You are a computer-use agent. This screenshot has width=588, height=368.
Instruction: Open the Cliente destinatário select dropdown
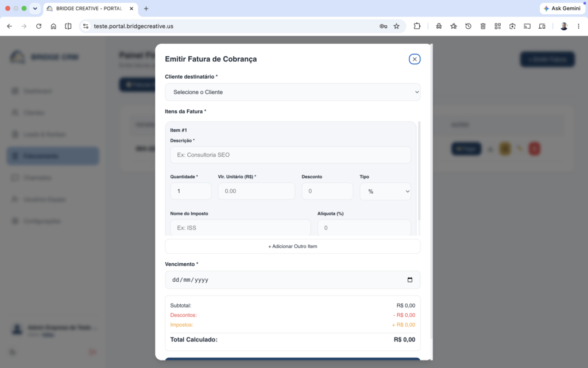click(x=292, y=92)
